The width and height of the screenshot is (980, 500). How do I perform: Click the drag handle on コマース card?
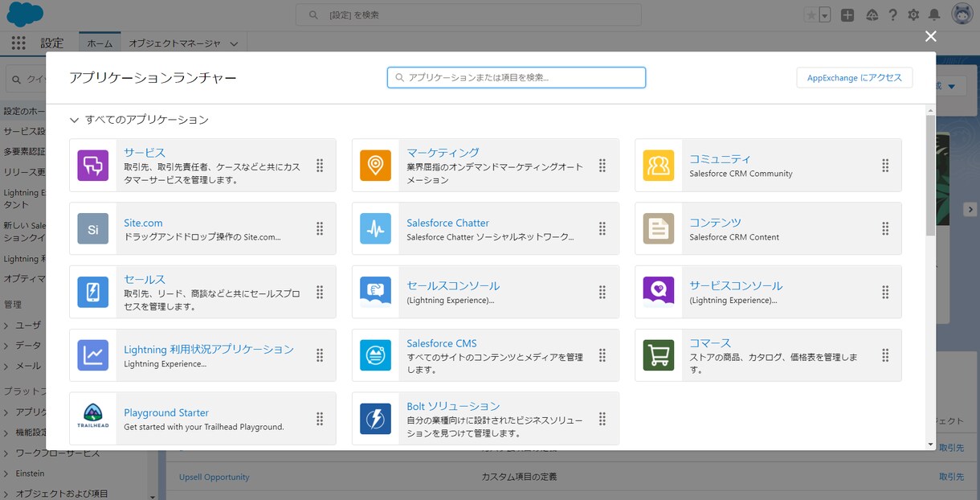coord(885,355)
